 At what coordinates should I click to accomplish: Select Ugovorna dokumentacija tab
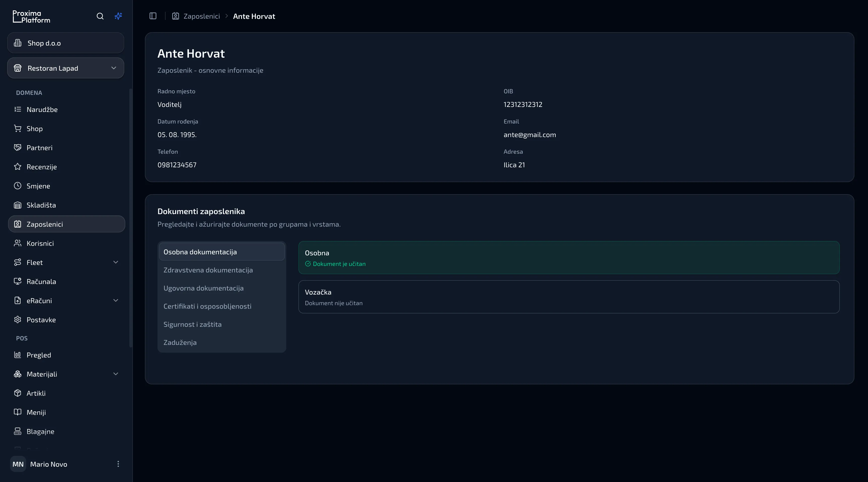(x=222, y=288)
